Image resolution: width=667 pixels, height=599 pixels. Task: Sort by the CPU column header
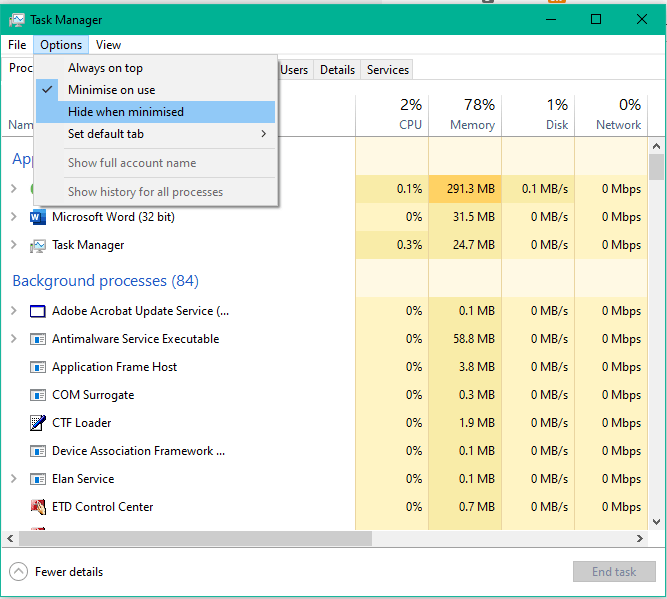click(x=392, y=114)
